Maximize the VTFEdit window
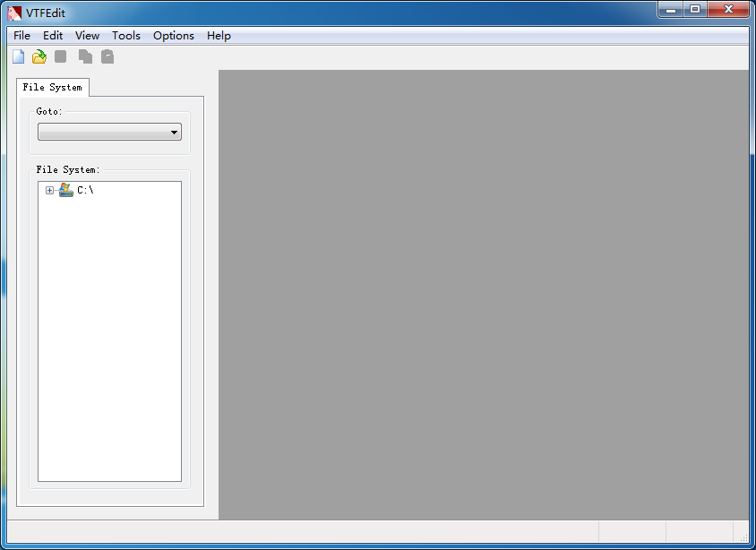This screenshot has height=550, width=756. tap(695, 10)
